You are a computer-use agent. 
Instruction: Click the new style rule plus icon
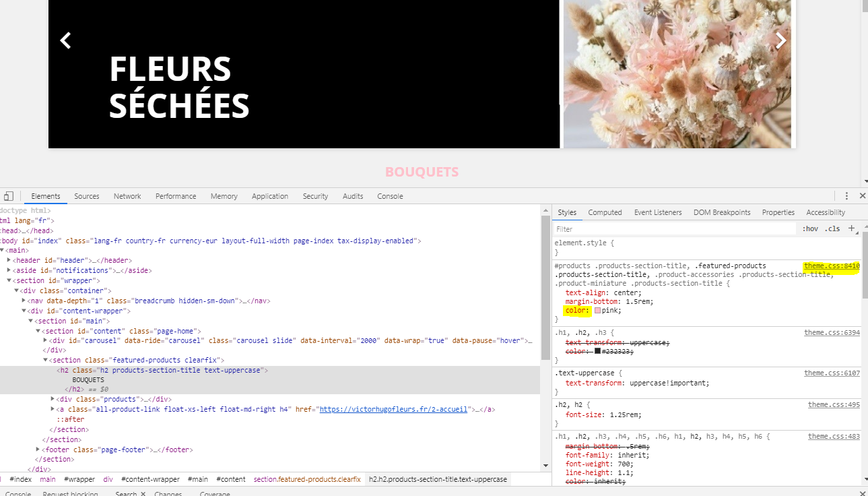[x=852, y=228]
